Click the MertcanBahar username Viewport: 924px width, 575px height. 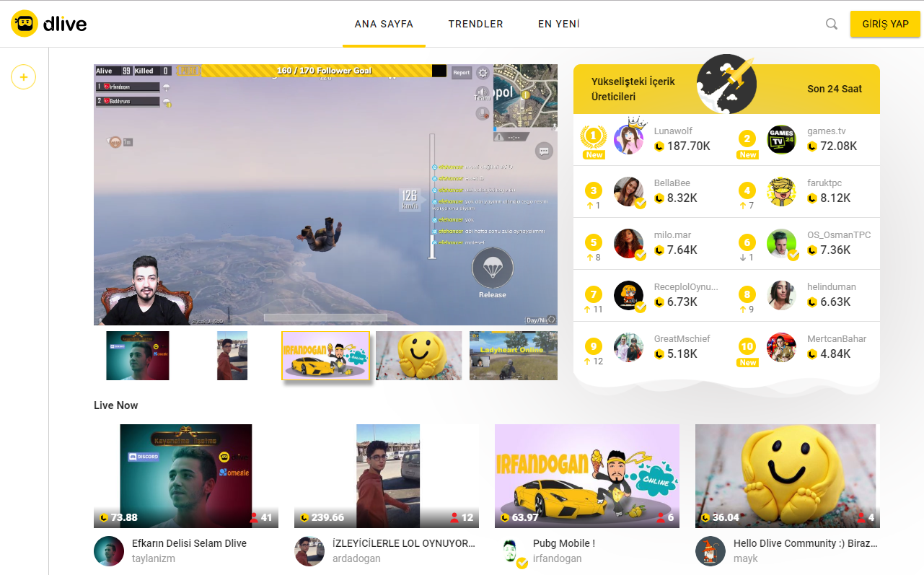tap(837, 338)
